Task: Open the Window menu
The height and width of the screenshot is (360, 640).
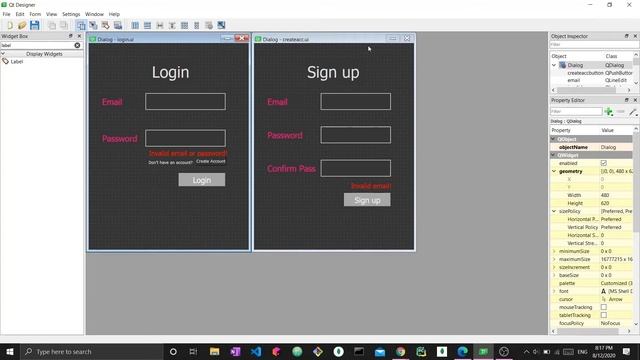Action: pyautogui.click(x=94, y=14)
